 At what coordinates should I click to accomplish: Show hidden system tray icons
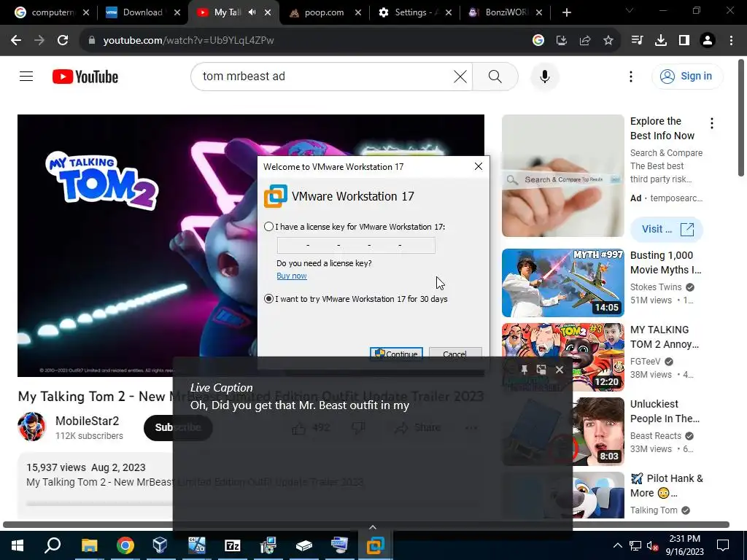tap(617, 545)
